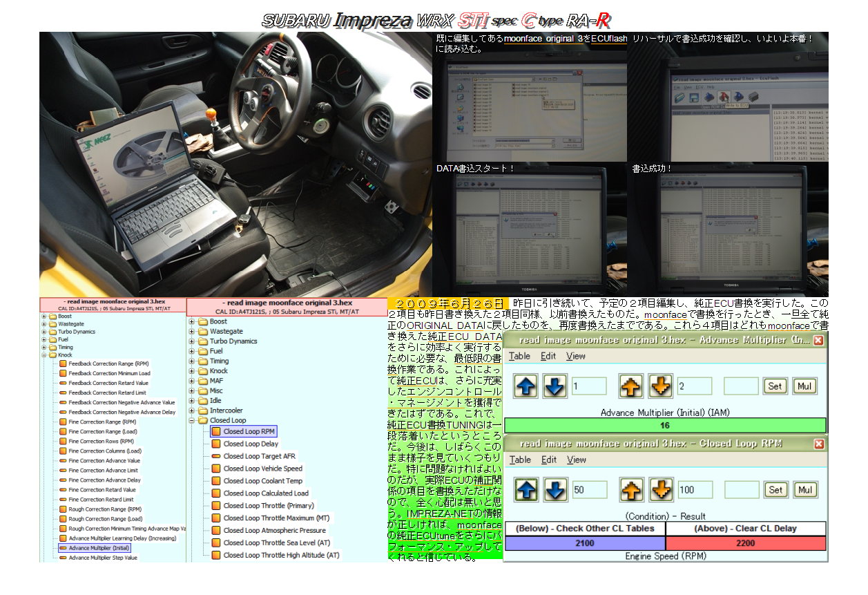Follow the ECUflash link in top text
The width and height of the screenshot is (868, 595).
tap(608, 39)
